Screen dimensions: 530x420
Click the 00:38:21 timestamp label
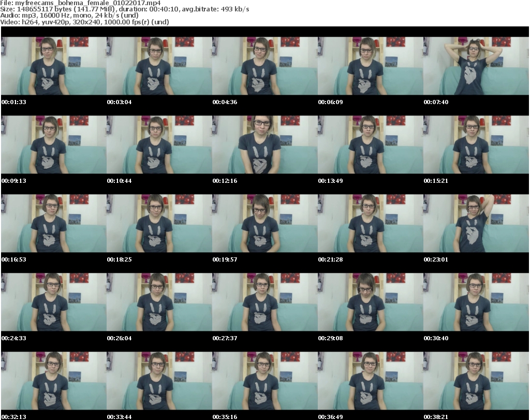[436, 417]
